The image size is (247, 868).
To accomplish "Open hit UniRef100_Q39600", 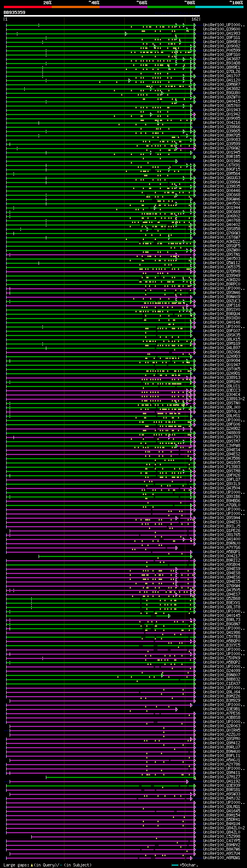I will click(x=222, y=29).
